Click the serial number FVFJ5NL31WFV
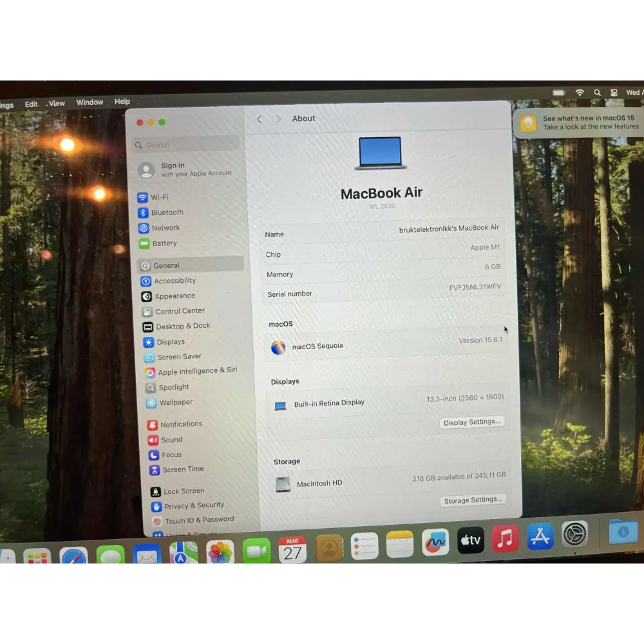Viewport: 644px width, 644px height. (x=475, y=287)
